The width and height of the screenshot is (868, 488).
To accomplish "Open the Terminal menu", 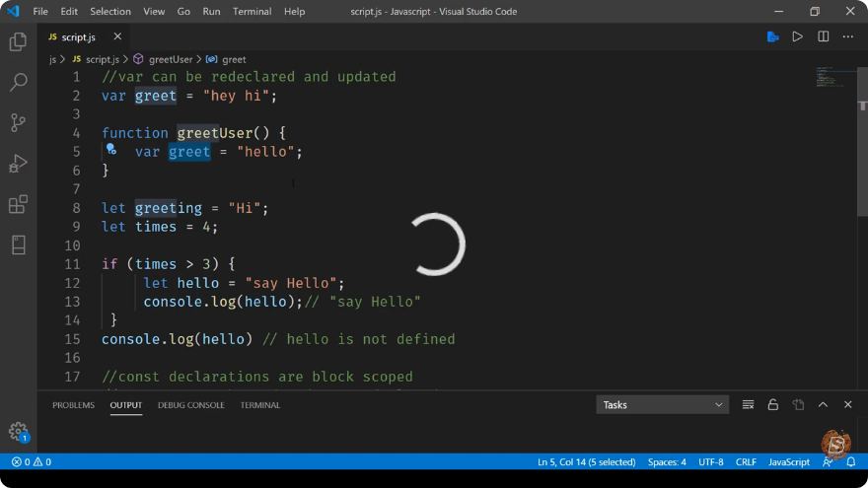I will click(x=252, y=11).
